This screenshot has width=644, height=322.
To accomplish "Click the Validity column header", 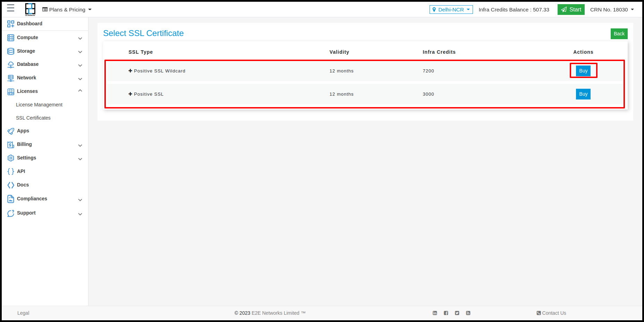I will tap(339, 52).
